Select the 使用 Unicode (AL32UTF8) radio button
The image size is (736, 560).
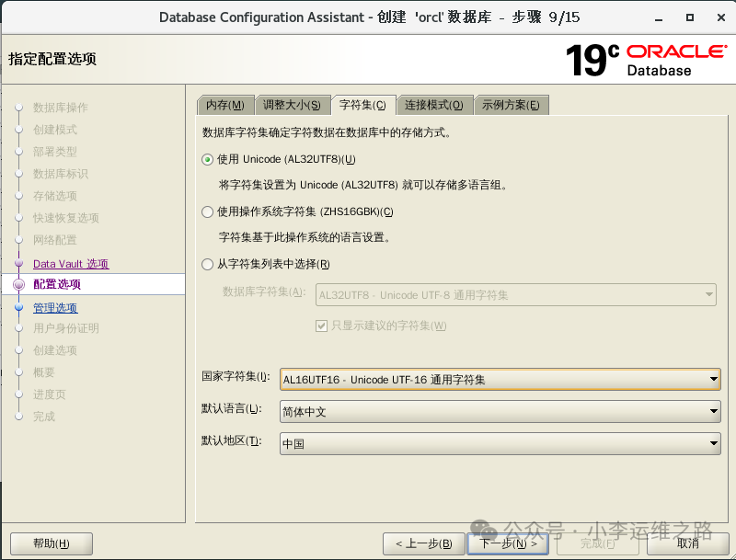[208, 160]
